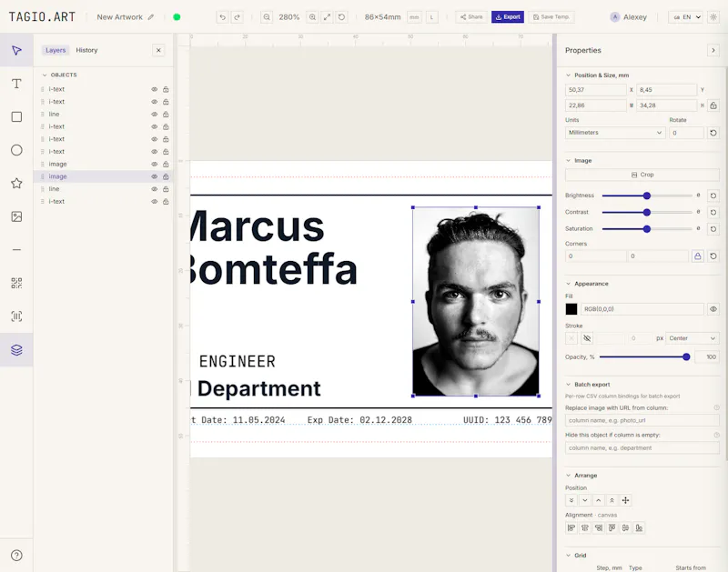The height and width of the screenshot is (572, 728).
Task: Collapse the Position & Size section
Action: [568, 75]
